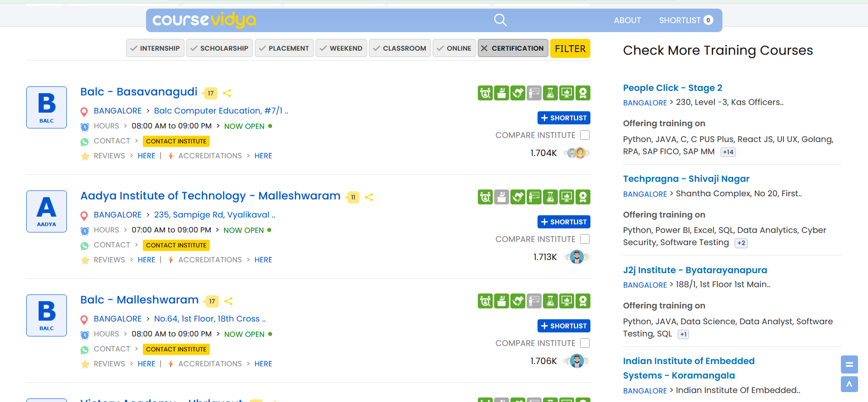Click placement search icon for Balc Basavanagudi

pos(485,93)
